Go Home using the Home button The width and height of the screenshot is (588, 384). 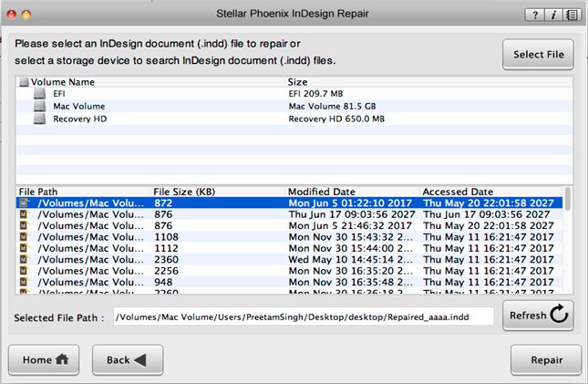[44, 360]
